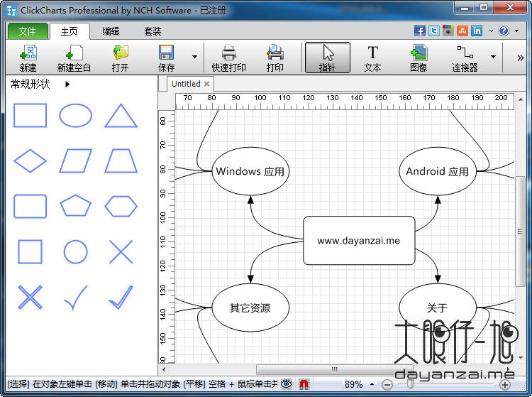Image resolution: width=532 pixels, height=397 pixels.
Task: Pick the parallelogram shape in the palette
Action: coord(75,161)
